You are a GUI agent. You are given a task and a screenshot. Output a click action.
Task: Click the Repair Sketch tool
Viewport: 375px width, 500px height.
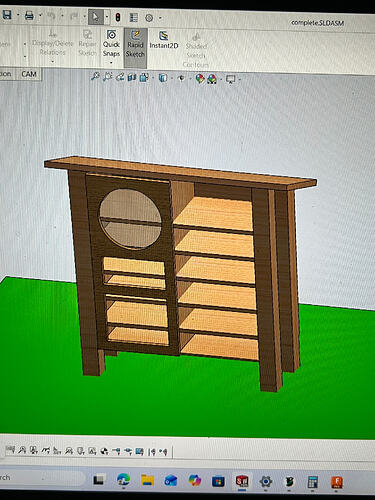coord(87,43)
